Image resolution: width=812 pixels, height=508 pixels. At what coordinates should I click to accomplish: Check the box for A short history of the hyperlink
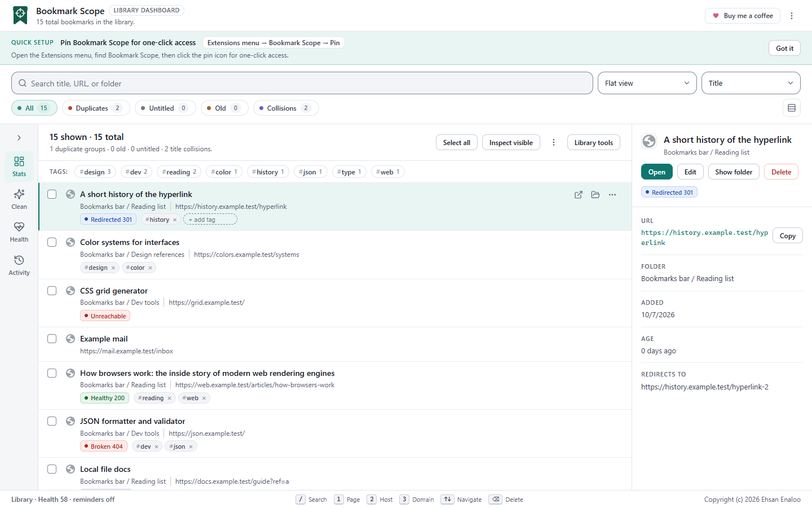tap(52, 194)
